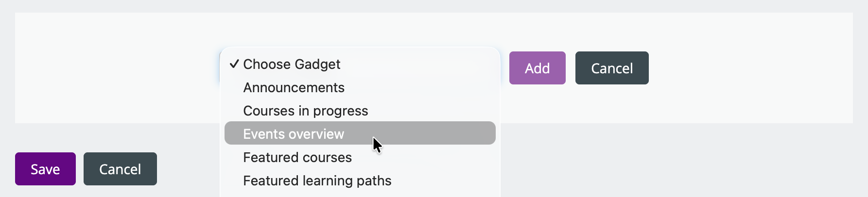Image resolution: width=868 pixels, height=197 pixels.
Task: Save the page with the Save button
Action: tap(45, 169)
